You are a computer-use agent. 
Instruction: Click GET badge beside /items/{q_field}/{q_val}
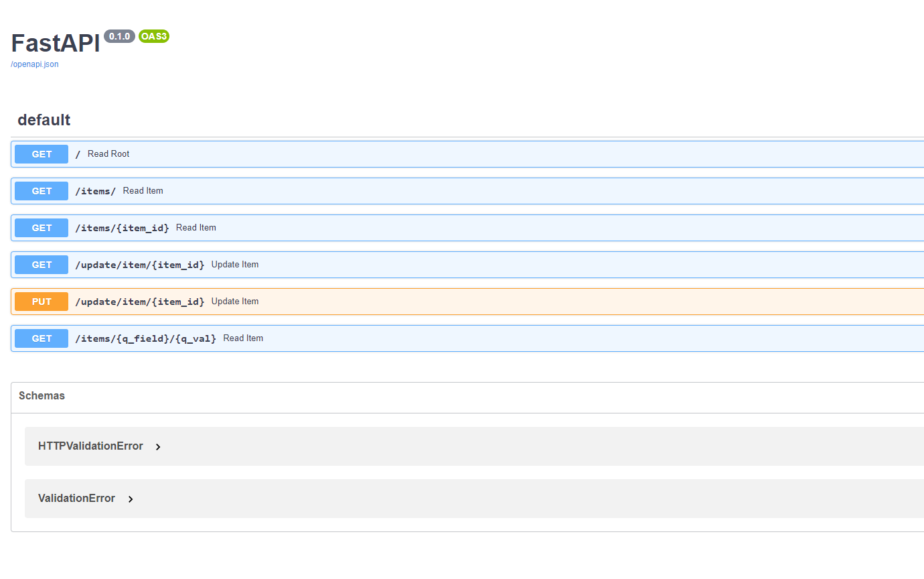coord(42,338)
